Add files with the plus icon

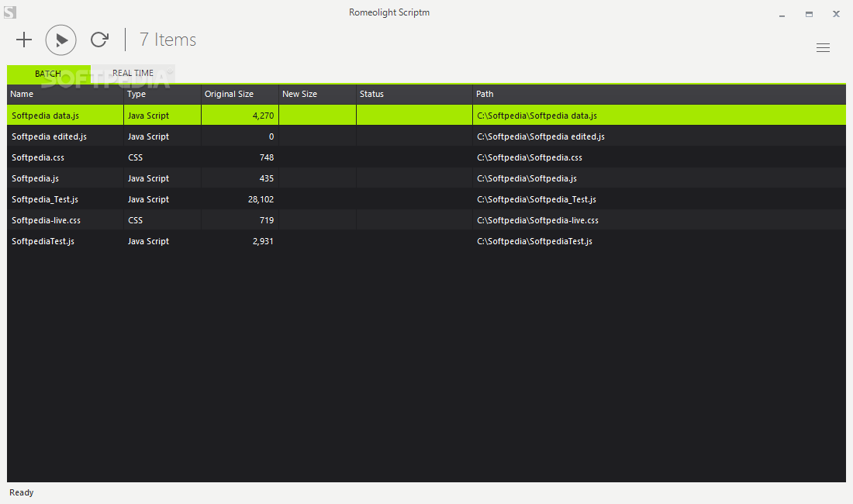(x=24, y=40)
